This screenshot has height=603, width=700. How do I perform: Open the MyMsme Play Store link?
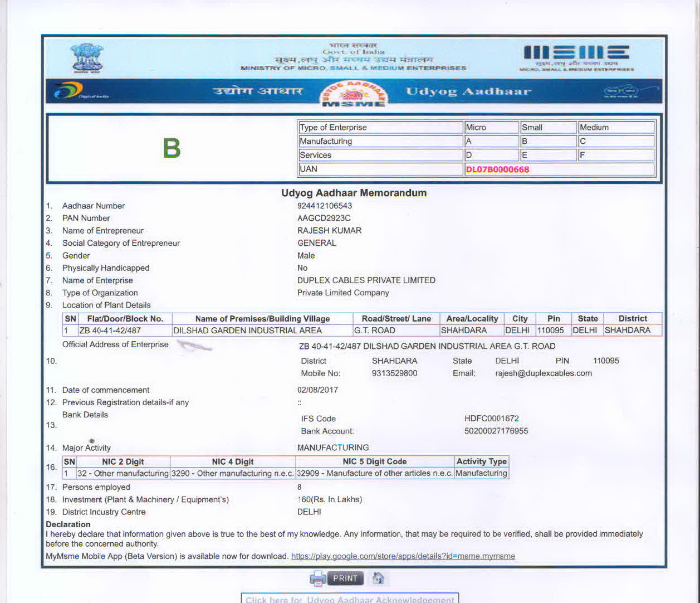click(x=403, y=556)
